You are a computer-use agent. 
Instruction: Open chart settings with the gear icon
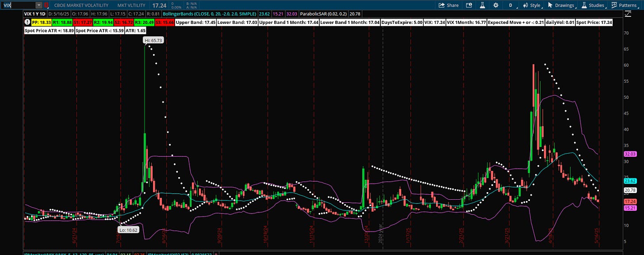pyautogui.click(x=496, y=5)
